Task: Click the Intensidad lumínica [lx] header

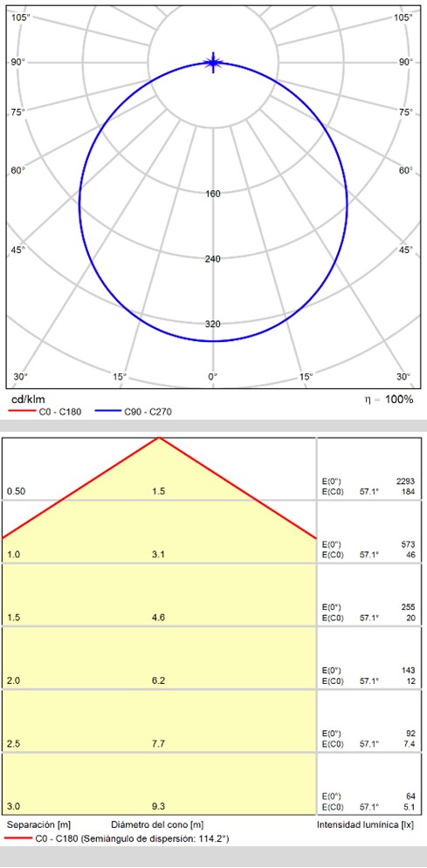Action: coord(366,825)
